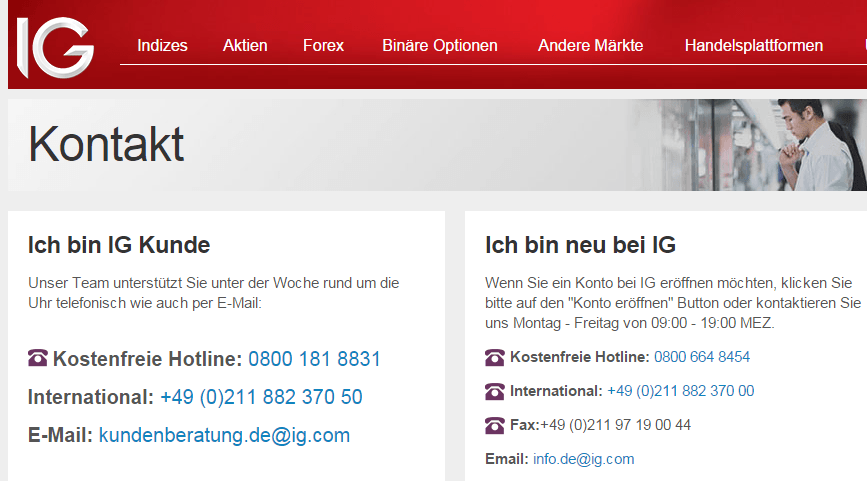Click international number +49 (0)211 882 370 50

pos(261,397)
